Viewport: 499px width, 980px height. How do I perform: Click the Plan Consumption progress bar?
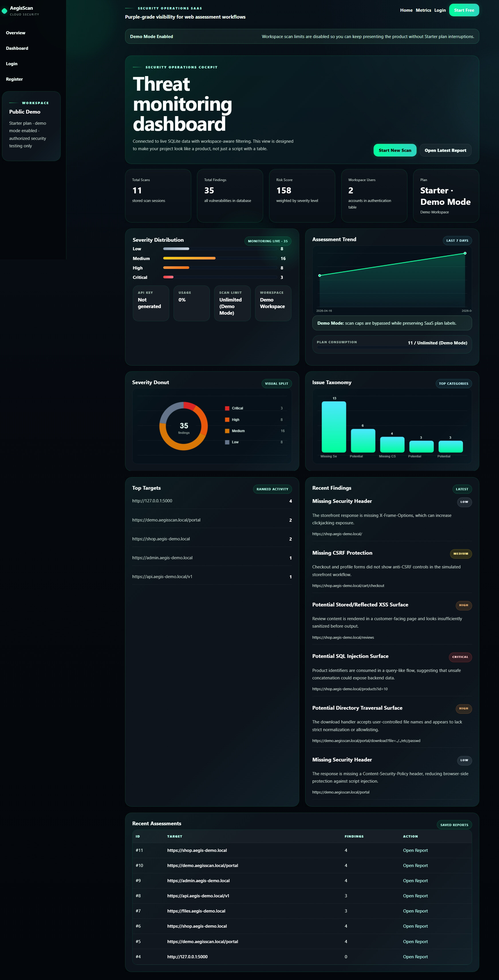pos(392,347)
